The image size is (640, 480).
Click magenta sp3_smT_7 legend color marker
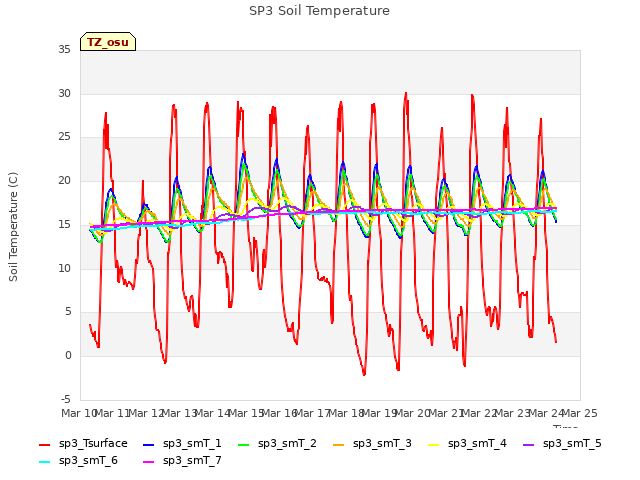(x=149, y=462)
